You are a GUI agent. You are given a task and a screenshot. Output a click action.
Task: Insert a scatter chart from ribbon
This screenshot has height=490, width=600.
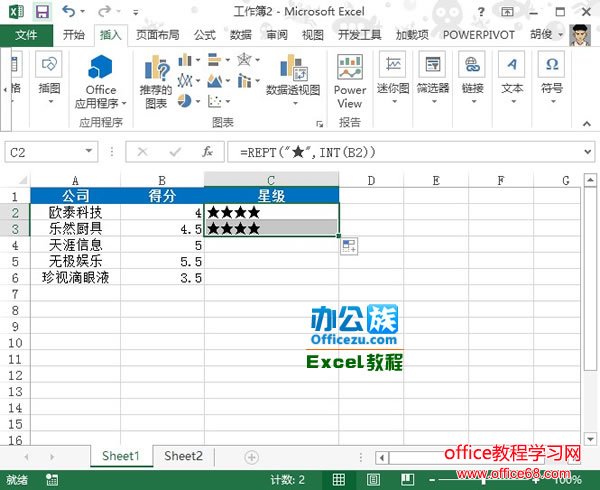tap(214, 101)
